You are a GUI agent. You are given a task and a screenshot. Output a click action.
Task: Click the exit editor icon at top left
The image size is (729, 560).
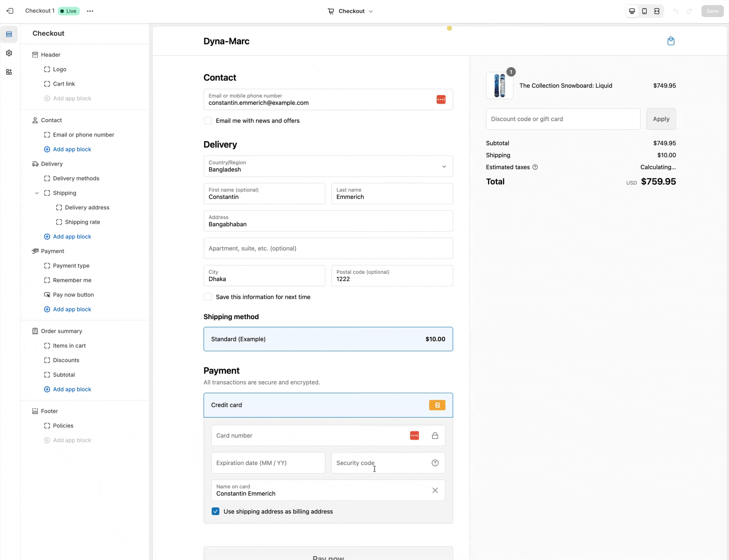coord(10,11)
